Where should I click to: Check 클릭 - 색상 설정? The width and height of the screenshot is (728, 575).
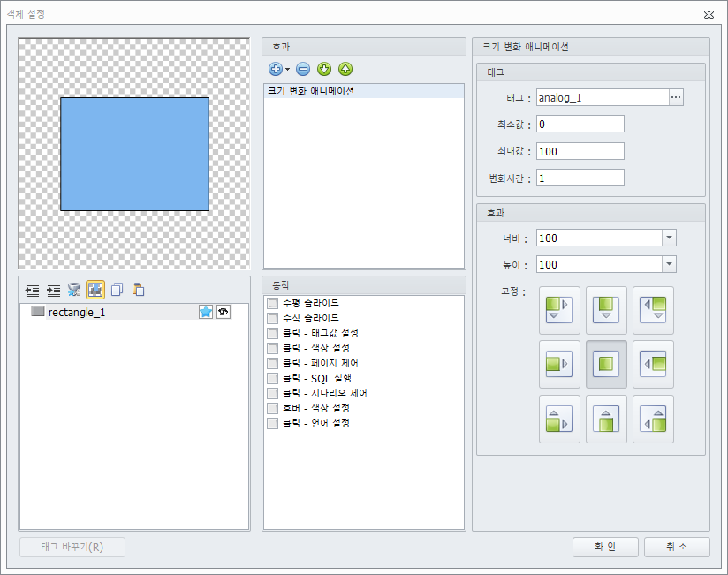[272, 348]
